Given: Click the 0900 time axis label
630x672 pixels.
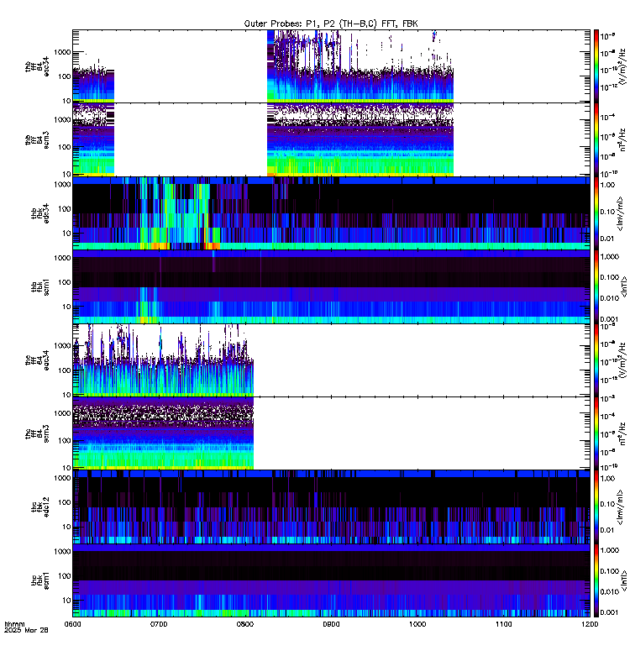Looking at the screenshot, I should [331, 624].
